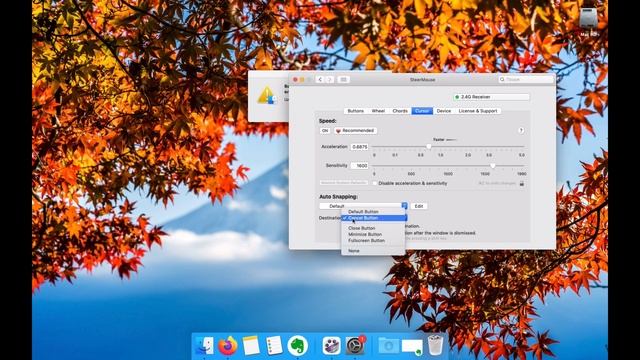
Task: Open the License & Support tab
Action: pos(478,111)
